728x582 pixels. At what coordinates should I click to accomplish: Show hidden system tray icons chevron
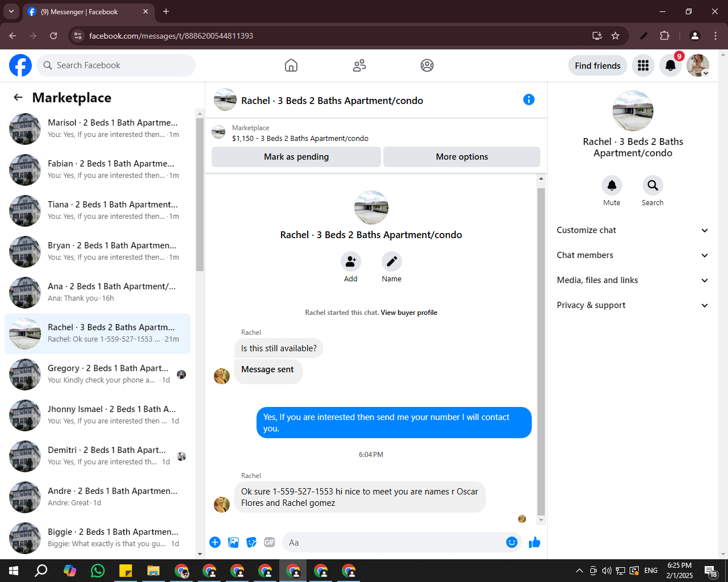(x=579, y=571)
